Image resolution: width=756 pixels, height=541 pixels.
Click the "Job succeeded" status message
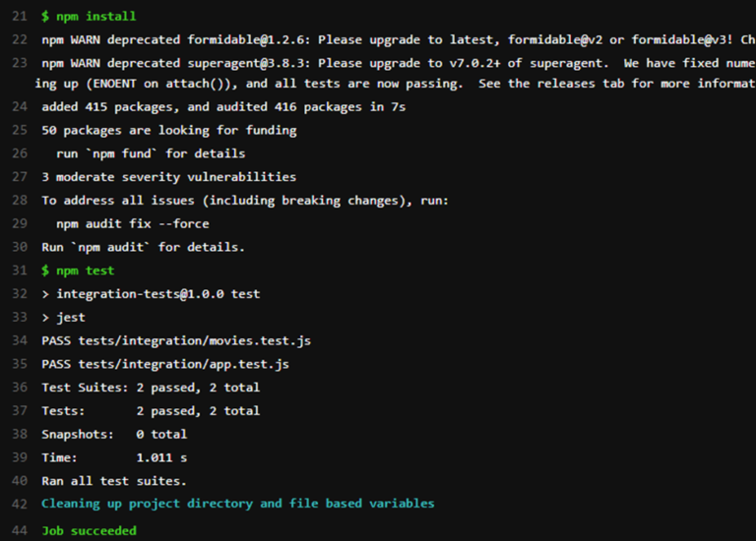89,531
